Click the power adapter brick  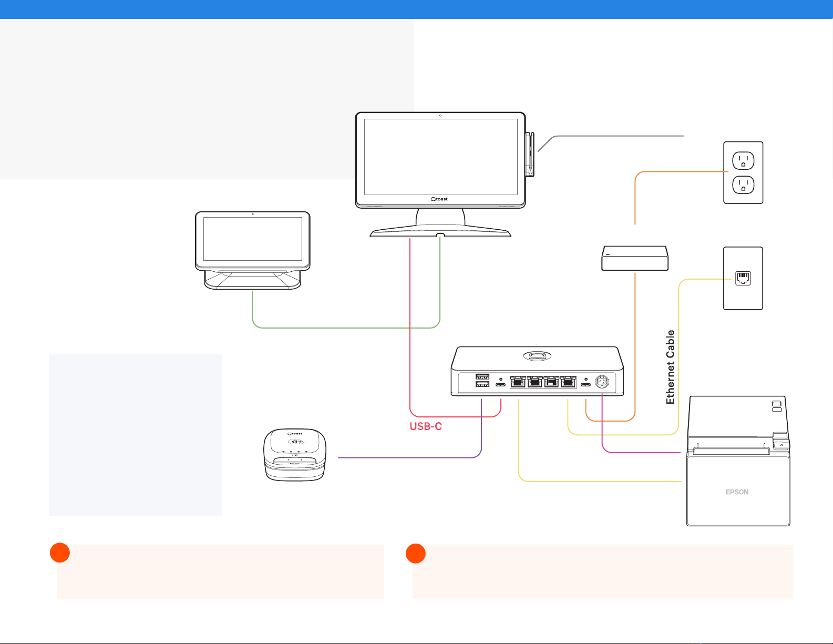coord(635,258)
